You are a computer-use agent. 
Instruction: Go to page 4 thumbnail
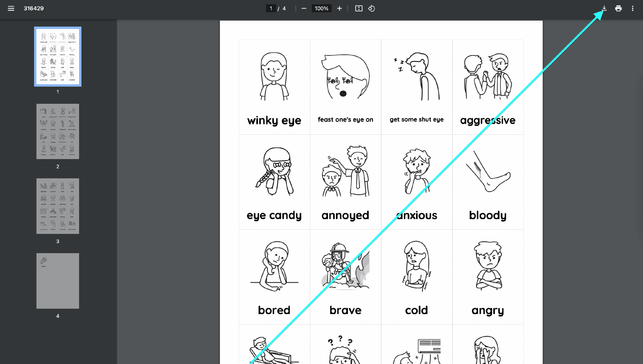(x=58, y=281)
